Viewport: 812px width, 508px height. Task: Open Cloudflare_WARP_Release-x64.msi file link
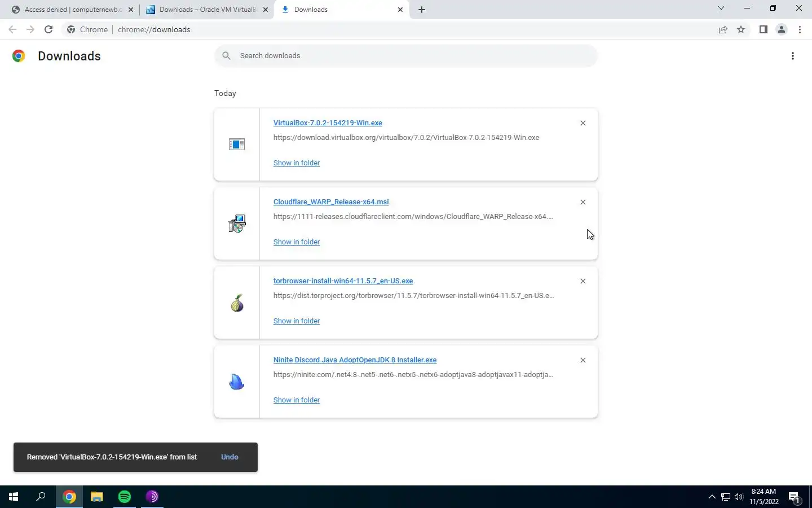click(331, 202)
